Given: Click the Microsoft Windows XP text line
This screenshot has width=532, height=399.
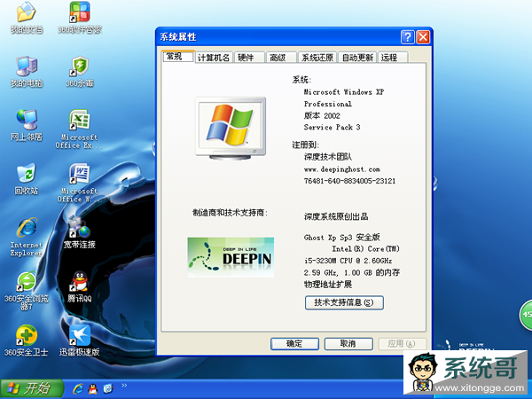Looking at the screenshot, I should click(344, 92).
